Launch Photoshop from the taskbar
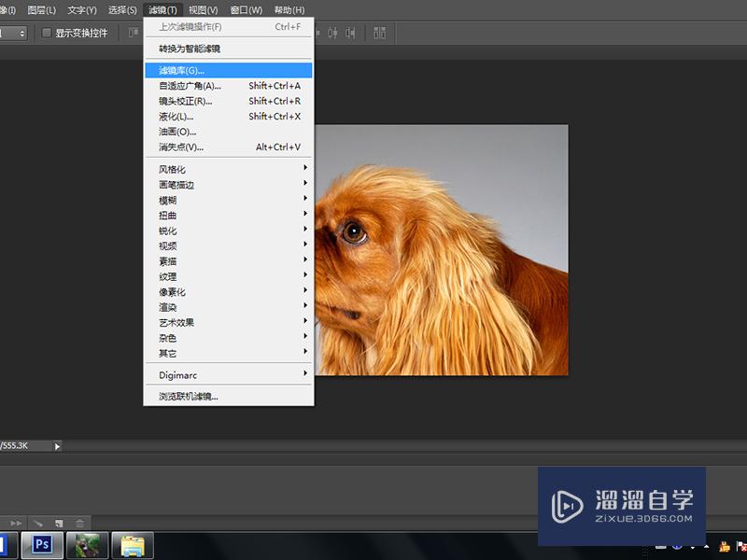Screen dimensions: 747x560 (x=42, y=544)
